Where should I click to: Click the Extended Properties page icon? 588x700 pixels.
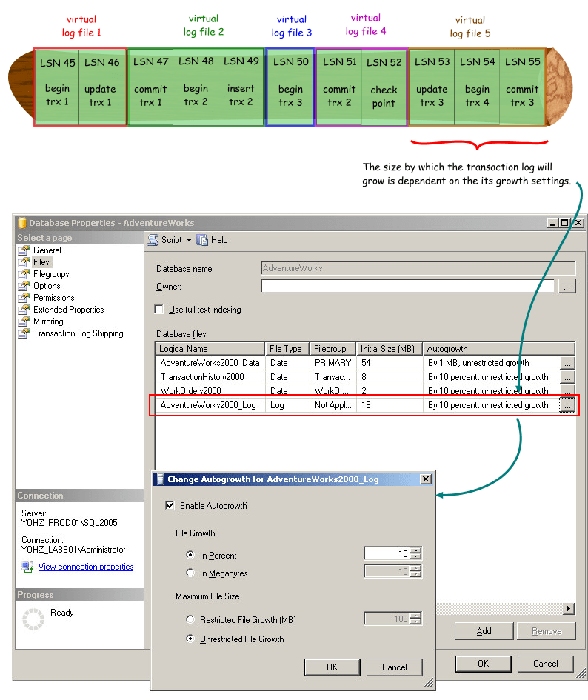(x=24, y=310)
